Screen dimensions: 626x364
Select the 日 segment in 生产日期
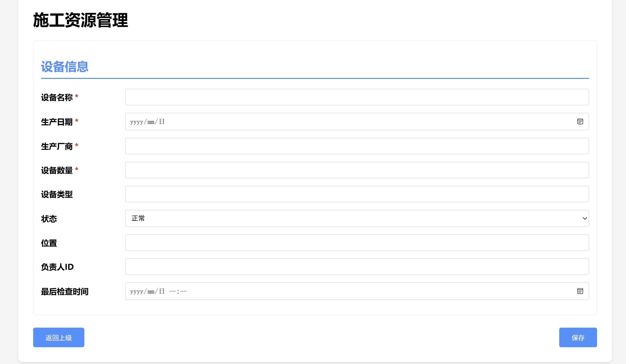point(162,122)
